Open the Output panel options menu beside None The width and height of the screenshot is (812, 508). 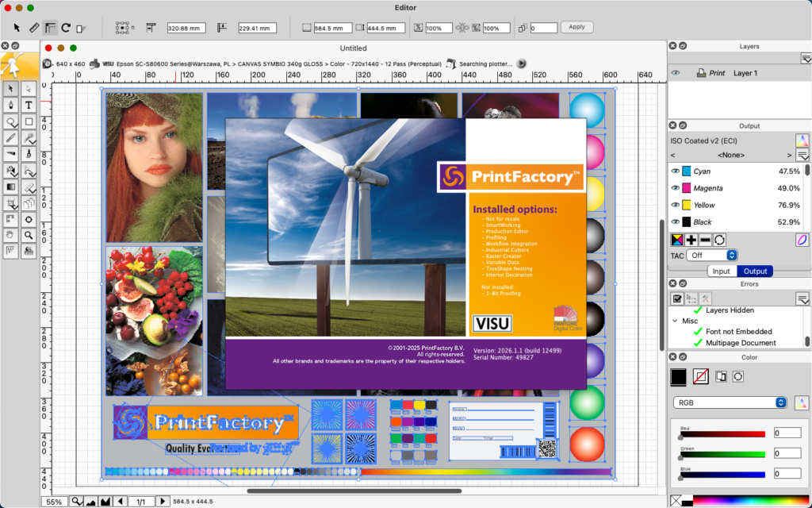802,155
